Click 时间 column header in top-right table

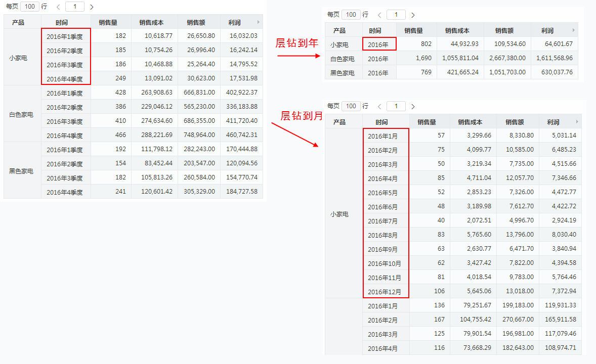pyautogui.click(x=375, y=31)
